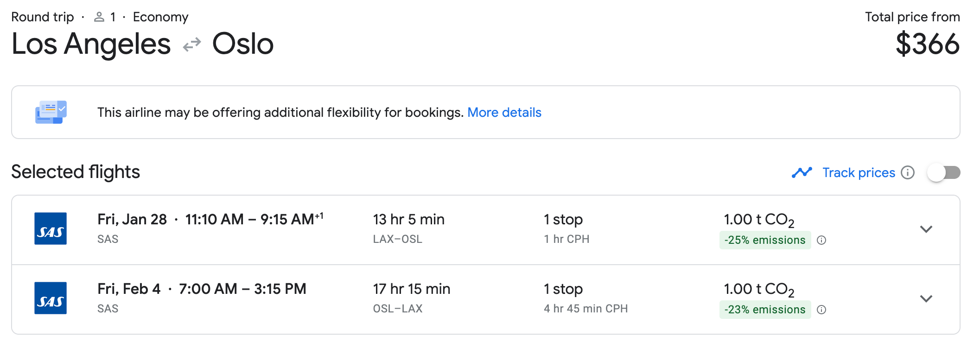Click the -25% emissions badge

[x=765, y=240]
